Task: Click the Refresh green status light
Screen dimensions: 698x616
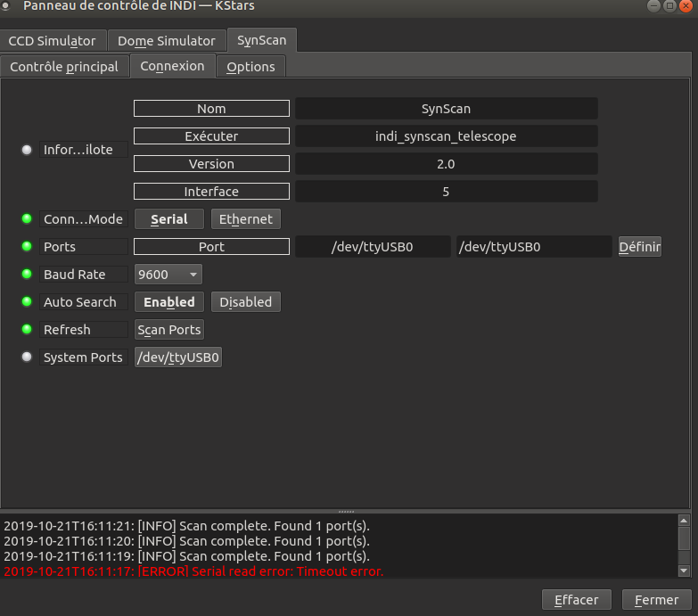Action: pyautogui.click(x=27, y=329)
